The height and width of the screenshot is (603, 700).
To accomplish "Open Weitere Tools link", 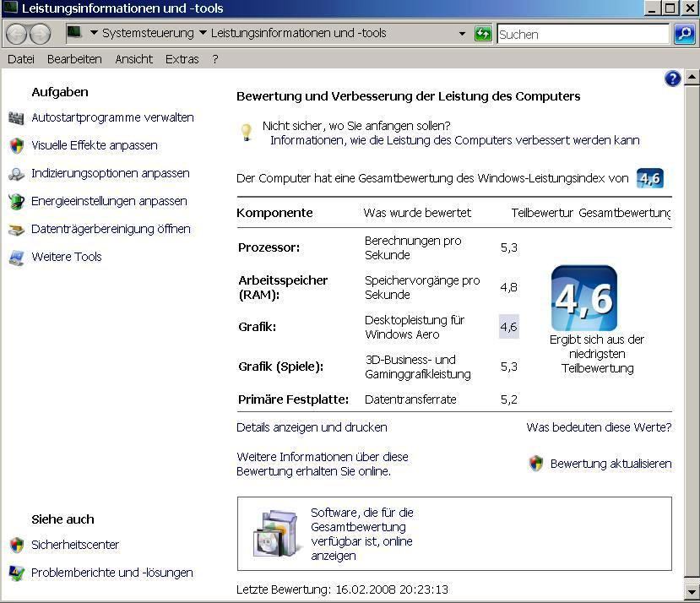I will pos(67,257).
